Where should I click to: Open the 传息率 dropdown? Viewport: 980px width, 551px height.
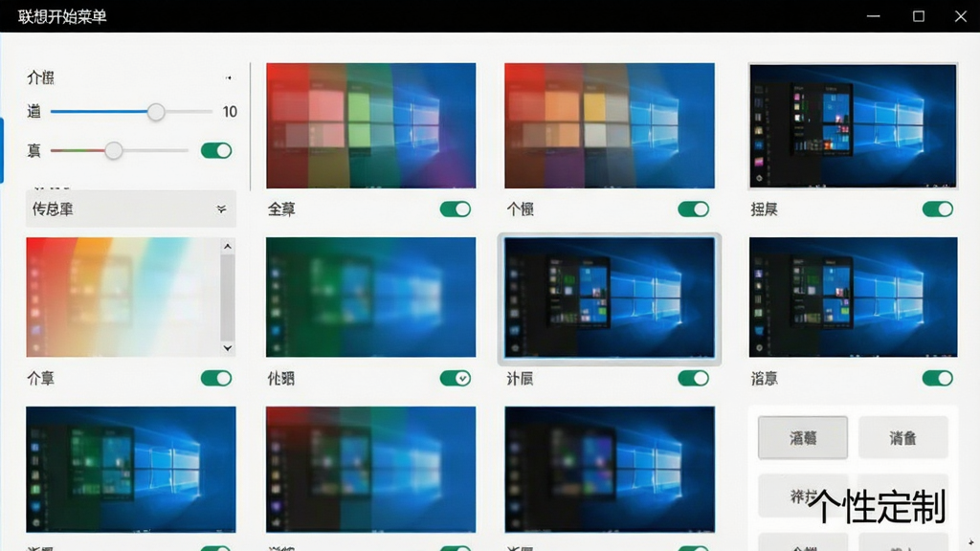coord(130,209)
